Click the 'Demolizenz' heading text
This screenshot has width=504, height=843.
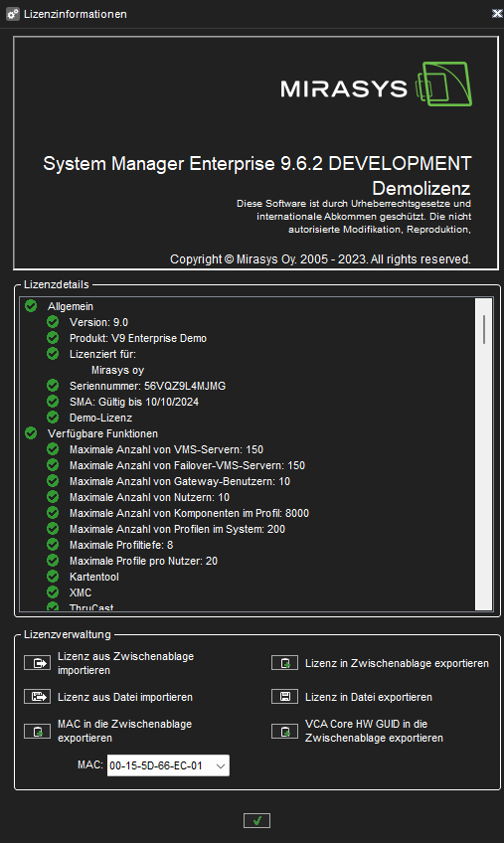(421, 188)
